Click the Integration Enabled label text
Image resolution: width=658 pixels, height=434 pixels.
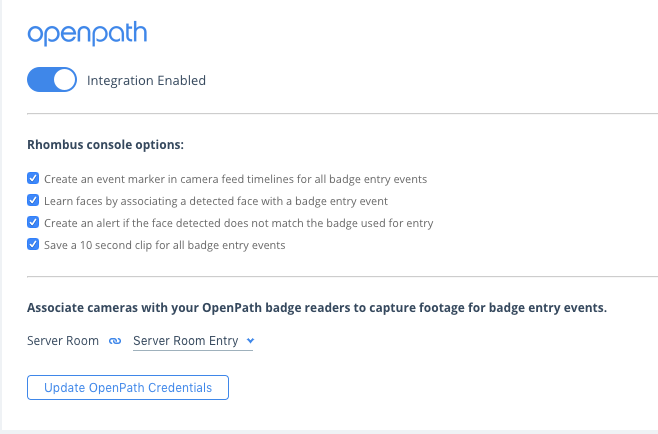point(146,80)
